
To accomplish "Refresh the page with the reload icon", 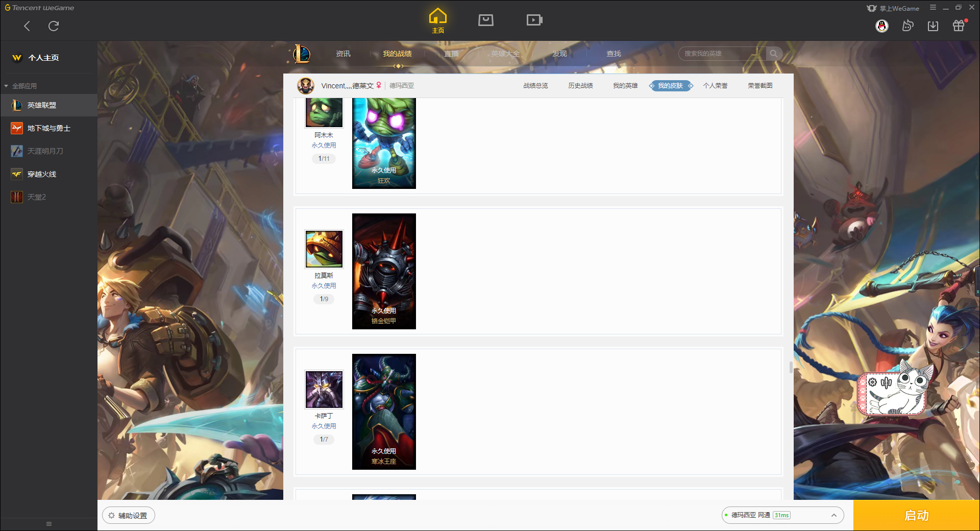I will (x=54, y=26).
